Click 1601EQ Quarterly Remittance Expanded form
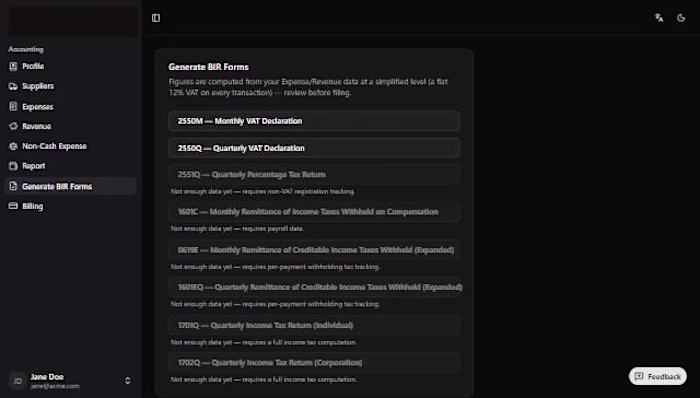Screen dimensions: 700x398 314,287
